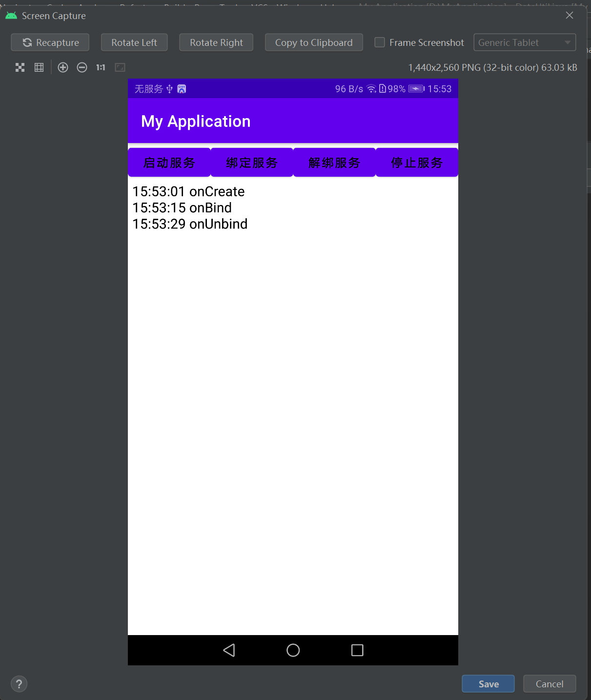Zoom in with the plus icon
This screenshot has width=591, height=700.
[63, 67]
